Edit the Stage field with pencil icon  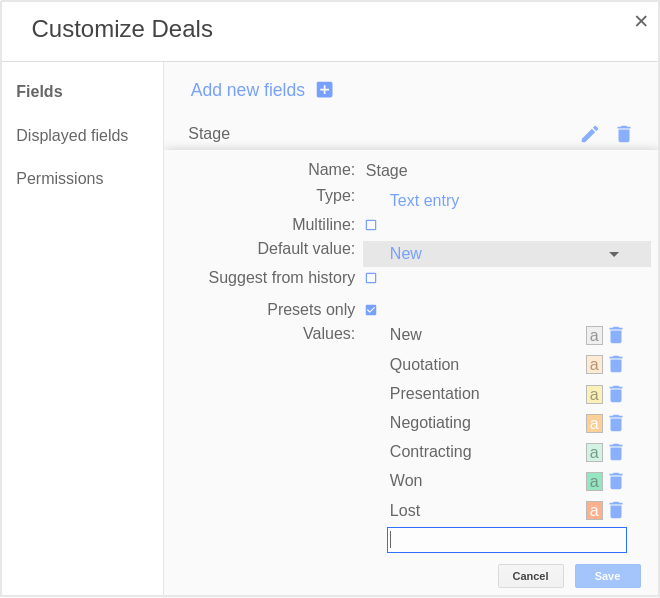tap(590, 134)
